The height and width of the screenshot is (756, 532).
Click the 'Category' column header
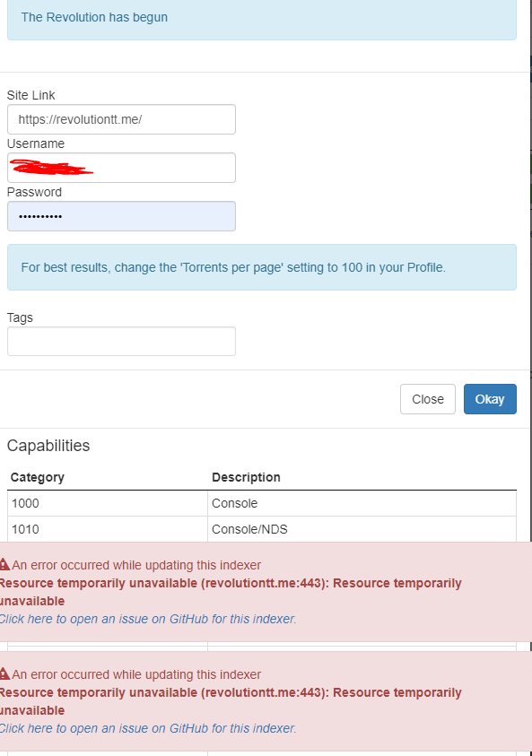click(36, 477)
